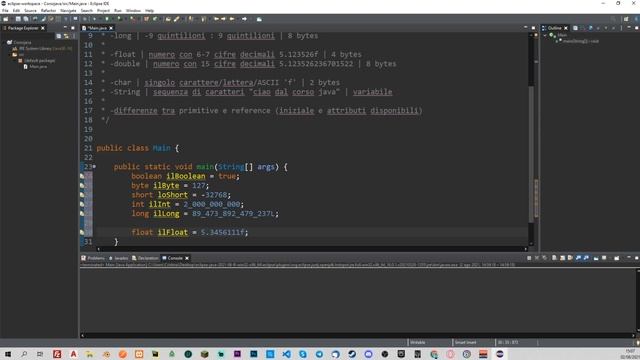Open Steam from the taskbar
640x360 pixels.
click(352, 354)
